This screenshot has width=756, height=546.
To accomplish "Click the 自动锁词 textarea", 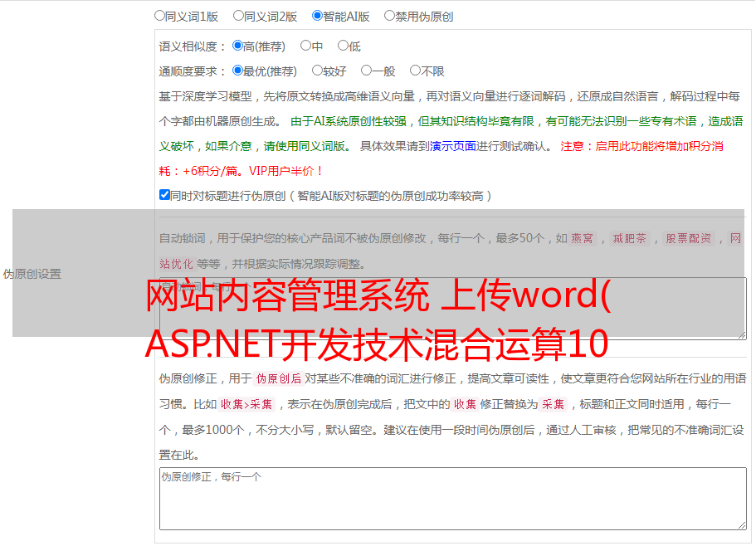I will click(x=453, y=309).
